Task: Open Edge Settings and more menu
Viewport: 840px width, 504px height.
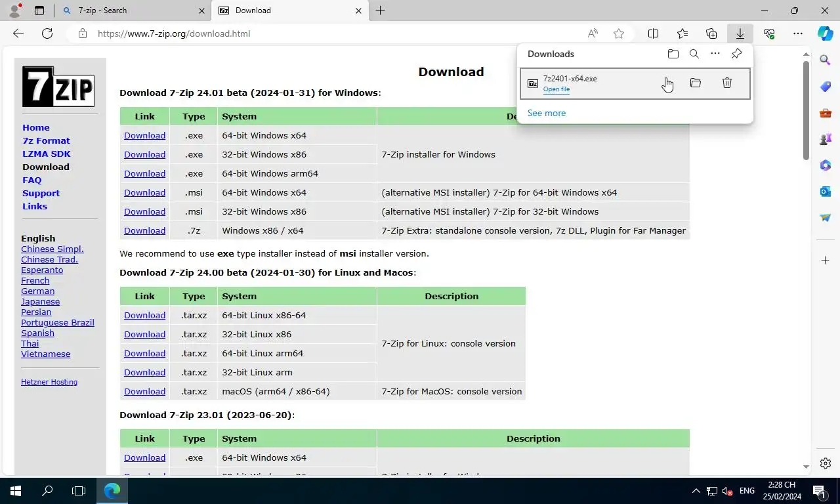Action: click(x=798, y=33)
